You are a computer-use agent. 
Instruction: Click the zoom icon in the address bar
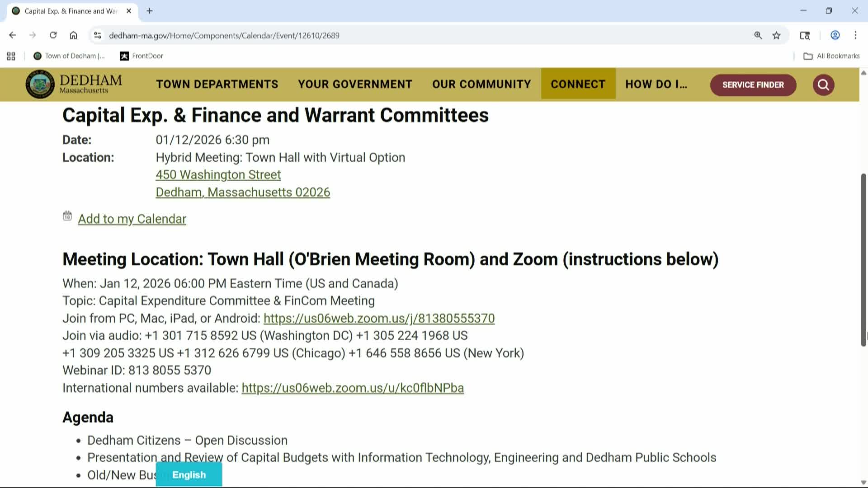(x=758, y=35)
